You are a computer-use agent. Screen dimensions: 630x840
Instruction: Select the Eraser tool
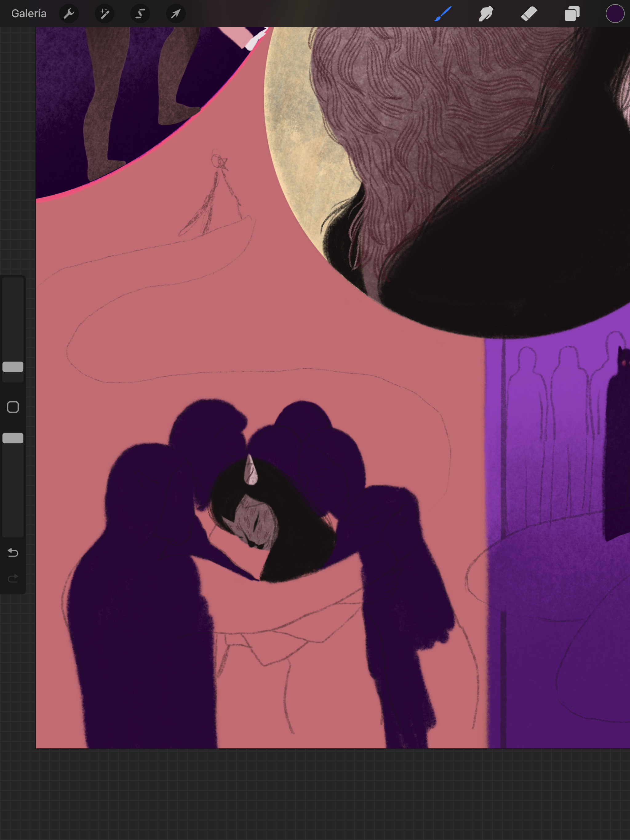(529, 14)
